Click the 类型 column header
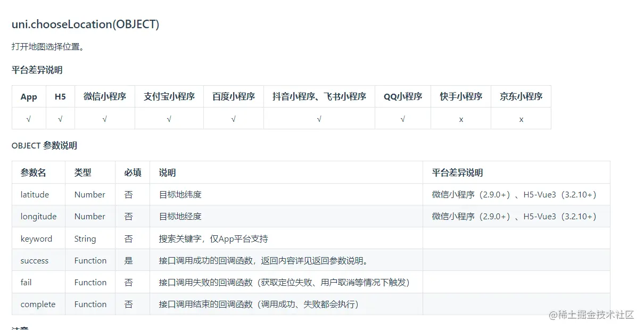The image size is (644, 330). 83,172
